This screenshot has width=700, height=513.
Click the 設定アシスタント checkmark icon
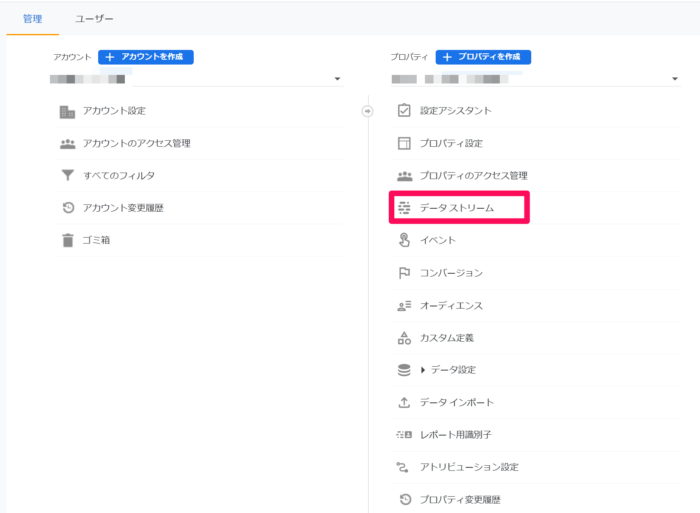pyautogui.click(x=404, y=110)
